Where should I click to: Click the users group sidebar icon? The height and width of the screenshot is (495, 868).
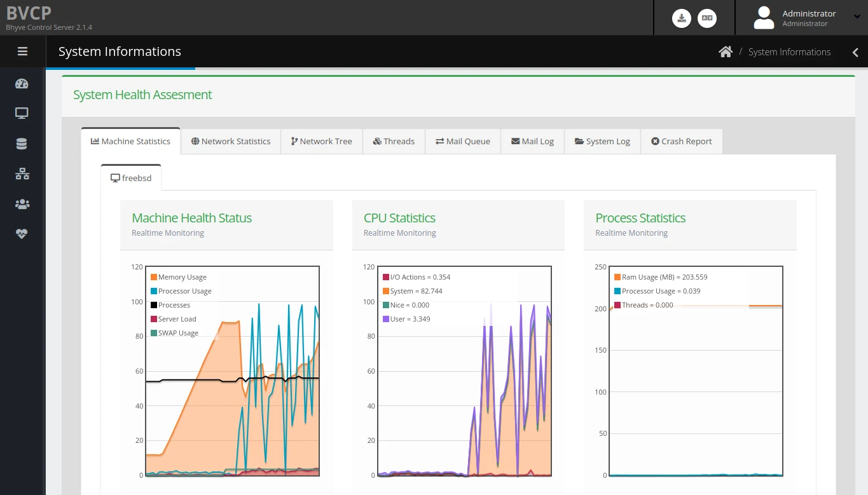pyautogui.click(x=22, y=204)
